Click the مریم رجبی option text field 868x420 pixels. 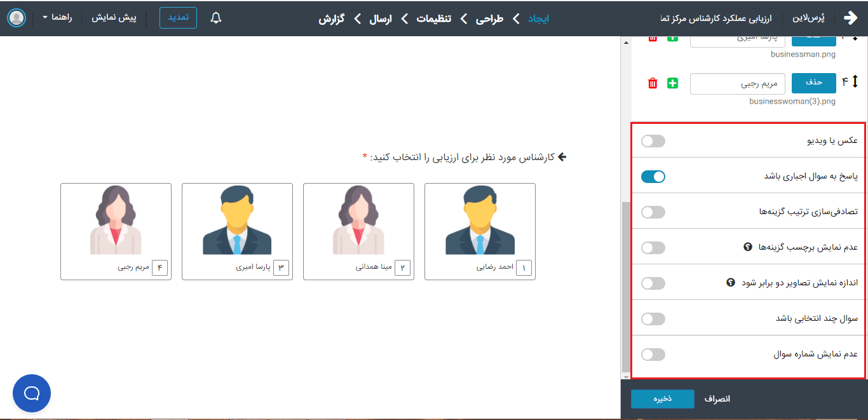[x=737, y=84]
